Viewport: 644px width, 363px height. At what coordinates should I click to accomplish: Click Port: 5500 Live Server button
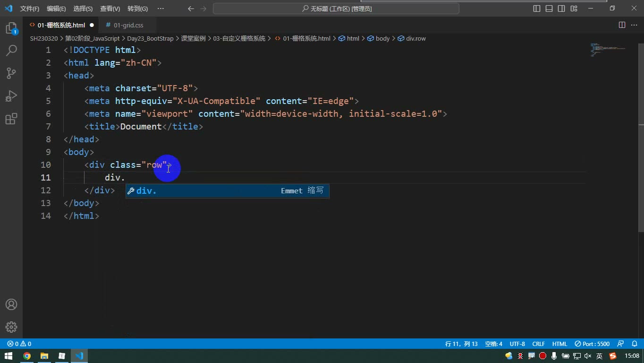tap(592, 344)
